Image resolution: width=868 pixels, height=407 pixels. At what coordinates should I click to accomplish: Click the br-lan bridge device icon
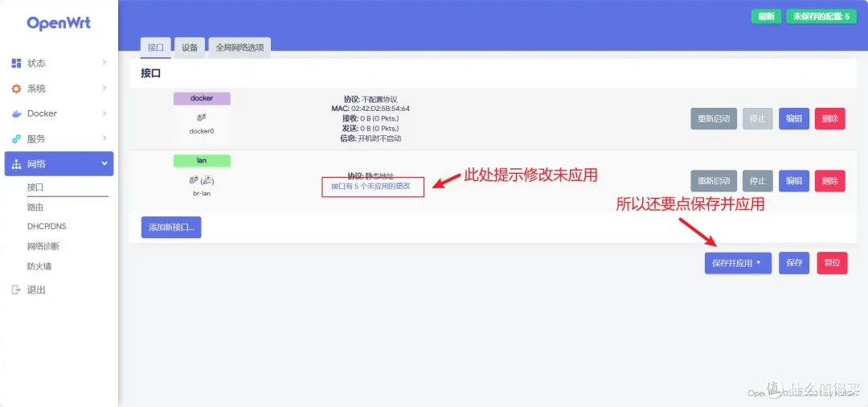coord(202,180)
